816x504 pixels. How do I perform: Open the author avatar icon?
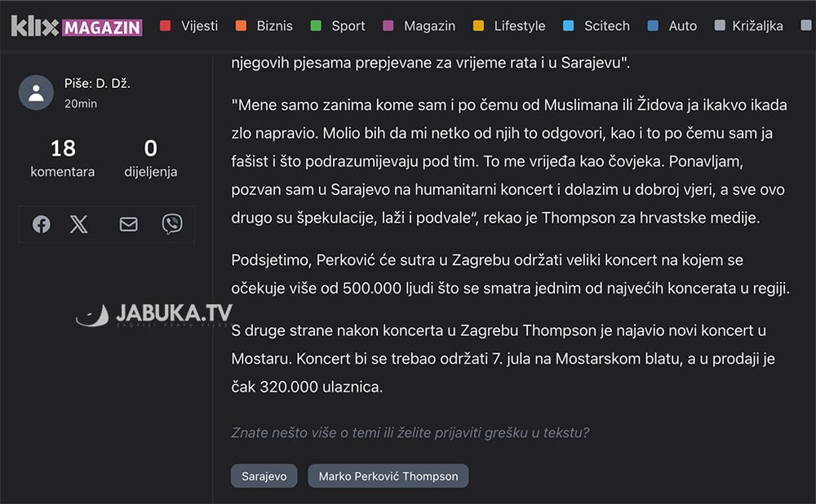(36, 93)
